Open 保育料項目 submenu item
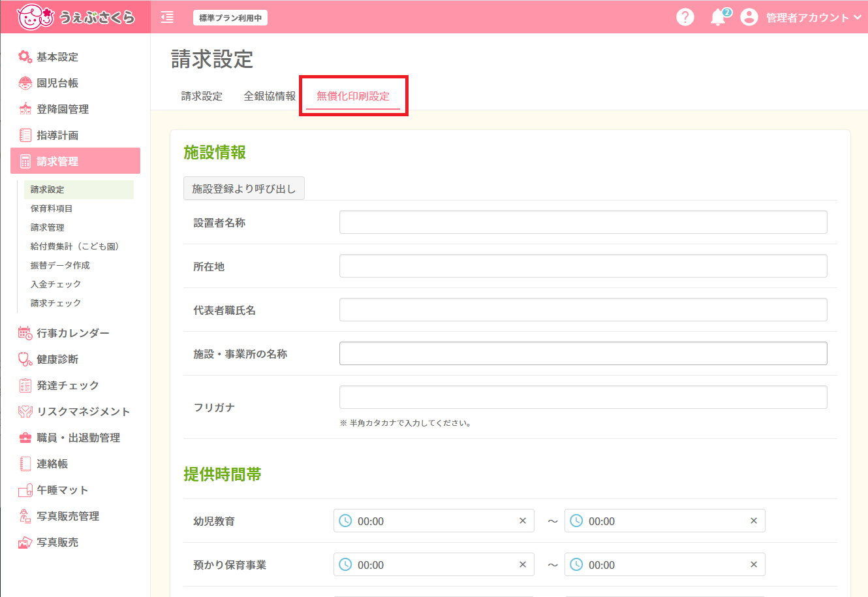 [52, 208]
